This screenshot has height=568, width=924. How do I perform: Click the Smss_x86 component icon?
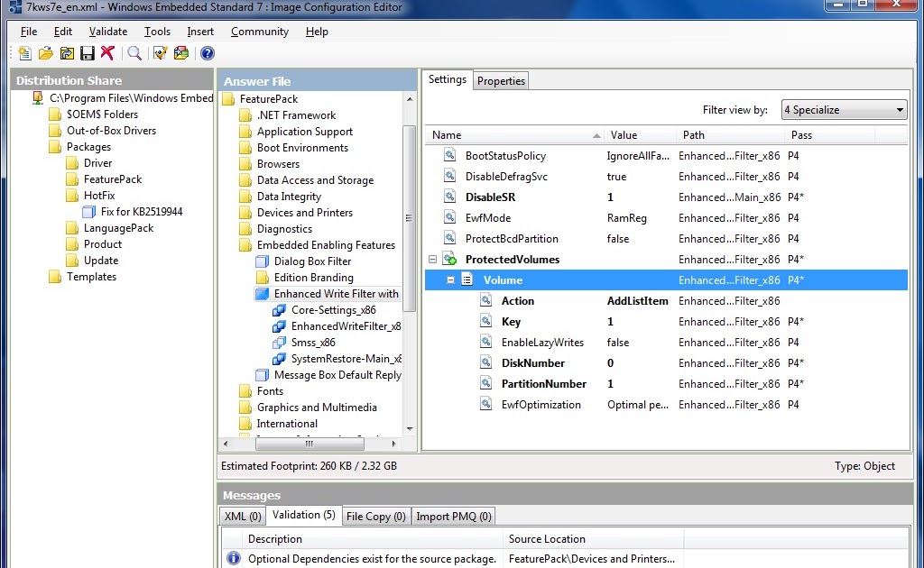click(x=279, y=343)
